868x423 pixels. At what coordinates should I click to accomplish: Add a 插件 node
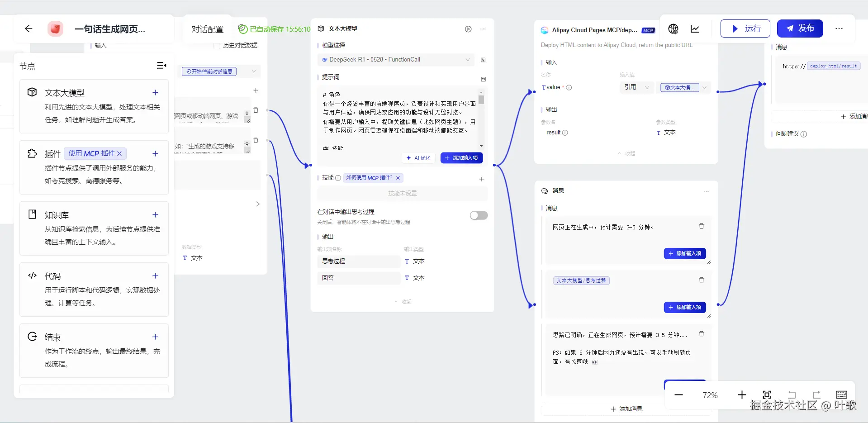coord(155,154)
